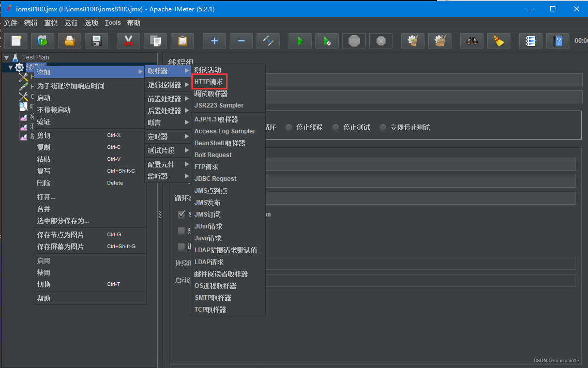Open the Tools menu
This screenshot has width=588, height=368.
pyautogui.click(x=113, y=23)
